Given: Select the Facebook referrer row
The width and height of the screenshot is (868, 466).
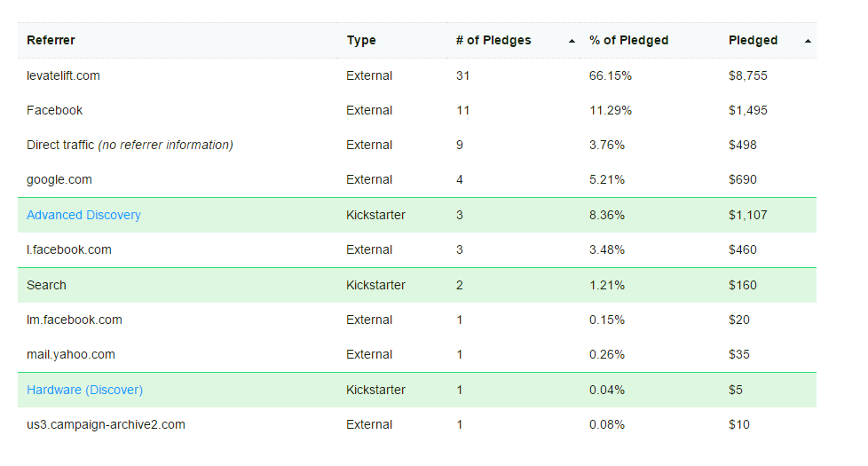Looking at the screenshot, I should click(54, 110).
